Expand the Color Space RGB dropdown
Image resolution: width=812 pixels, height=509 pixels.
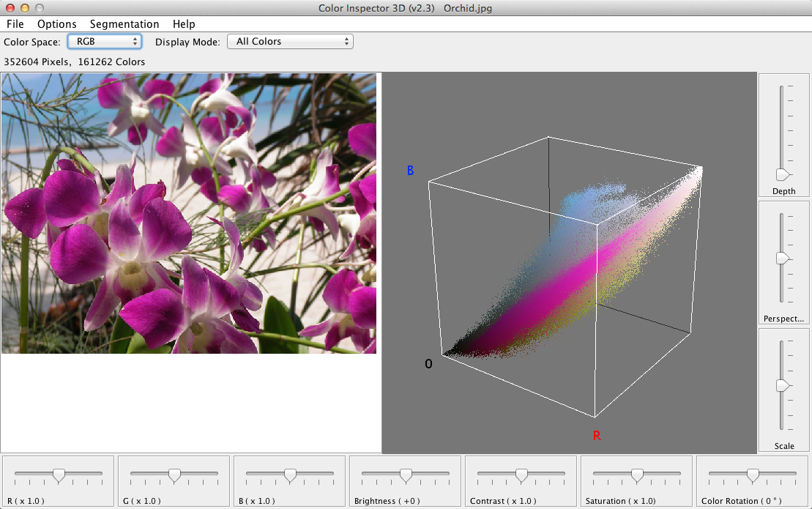[105, 42]
